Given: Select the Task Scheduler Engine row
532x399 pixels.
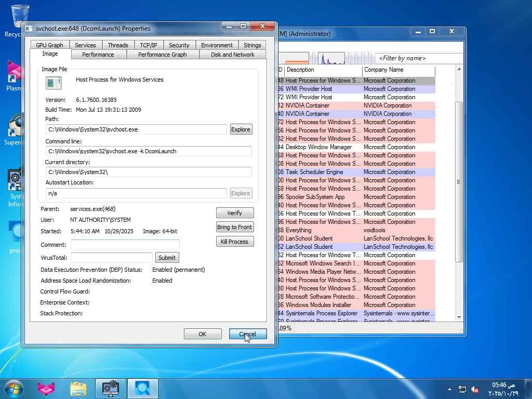Looking at the screenshot, I should click(x=356, y=172).
